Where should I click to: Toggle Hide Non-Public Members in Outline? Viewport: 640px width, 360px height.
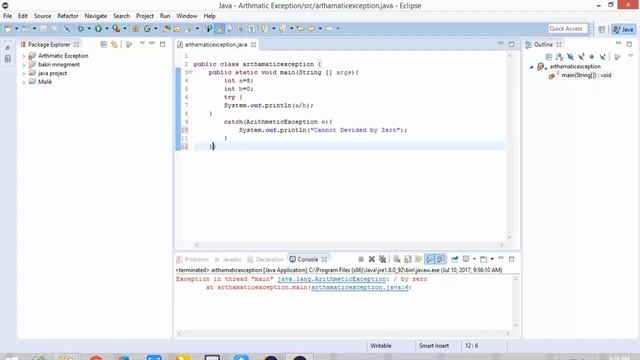tap(591, 57)
